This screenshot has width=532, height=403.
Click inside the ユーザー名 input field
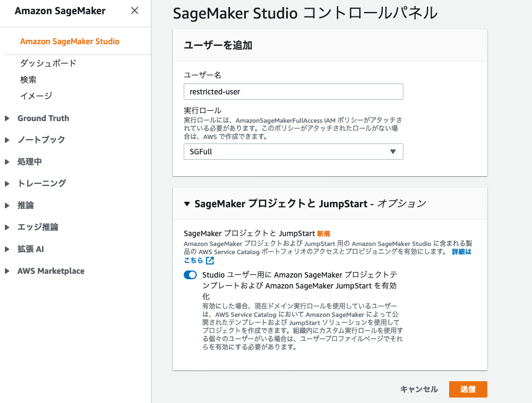tap(293, 91)
